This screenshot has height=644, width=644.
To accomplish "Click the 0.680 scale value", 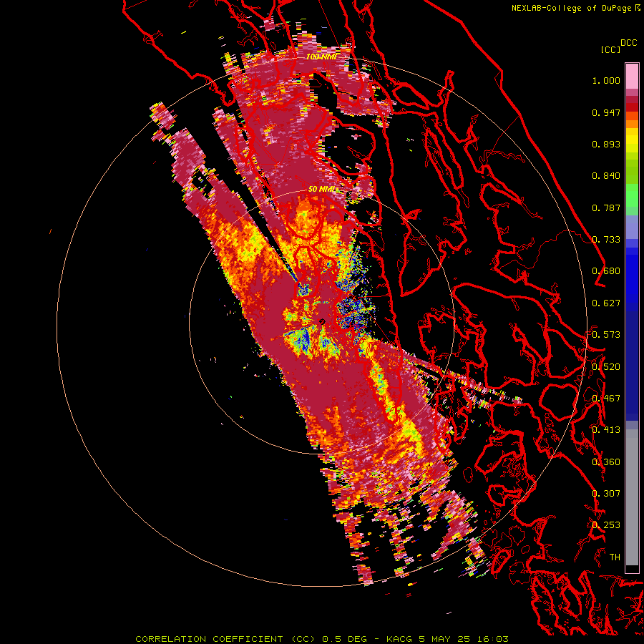I will click(606, 271).
